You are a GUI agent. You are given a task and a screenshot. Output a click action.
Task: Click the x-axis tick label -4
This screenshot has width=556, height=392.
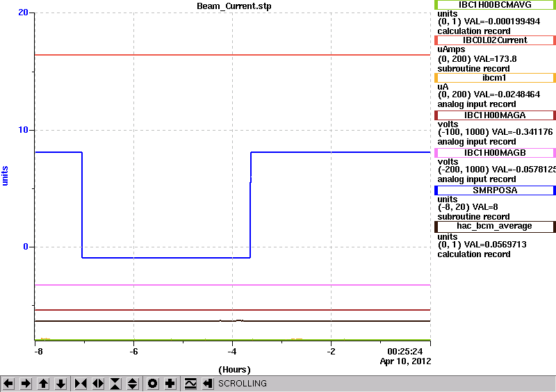(x=232, y=352)
